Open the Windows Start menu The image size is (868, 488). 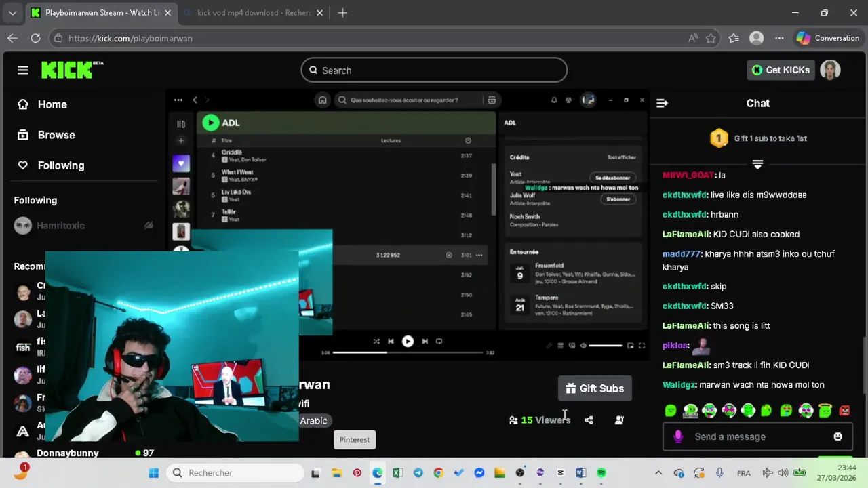pyautogui.click(x=153, y=473)
